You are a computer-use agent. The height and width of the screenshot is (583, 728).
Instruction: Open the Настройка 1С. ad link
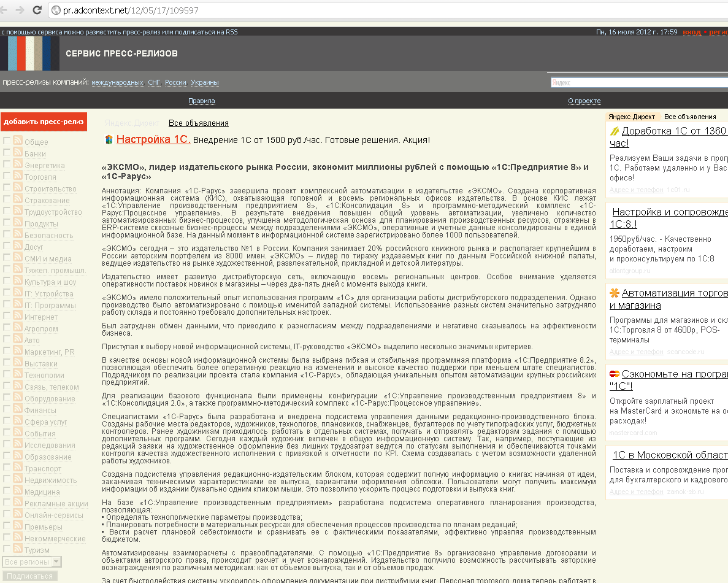[x=153, y=139]
